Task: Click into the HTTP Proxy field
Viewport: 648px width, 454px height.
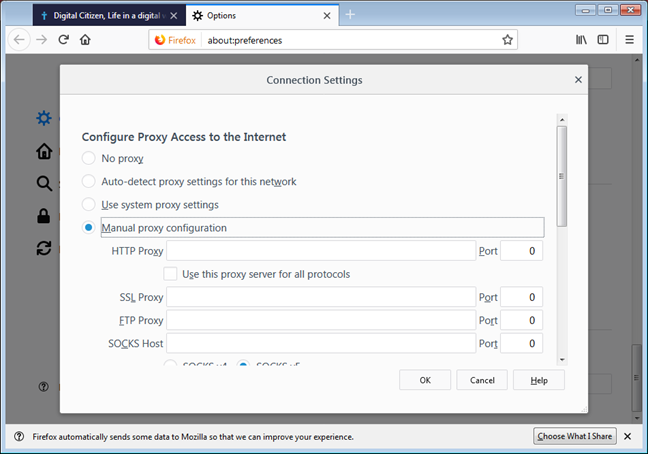Action: [321, 251]
